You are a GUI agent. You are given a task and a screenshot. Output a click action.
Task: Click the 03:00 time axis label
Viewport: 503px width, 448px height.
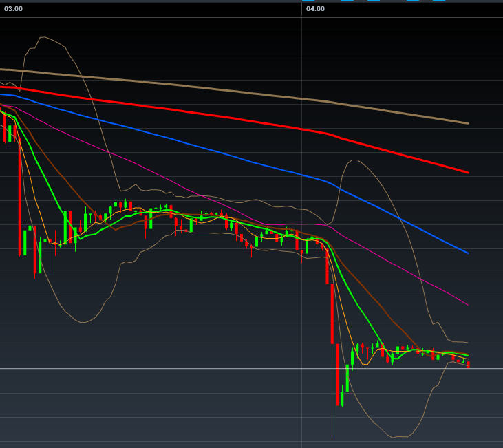(13, 9)
